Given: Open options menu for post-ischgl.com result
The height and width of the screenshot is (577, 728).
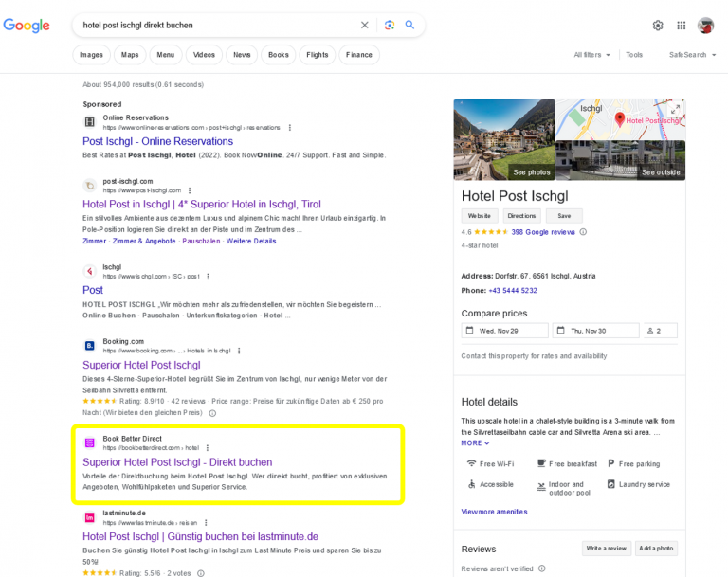Looking at the screenshot, I should pos(190,190).
